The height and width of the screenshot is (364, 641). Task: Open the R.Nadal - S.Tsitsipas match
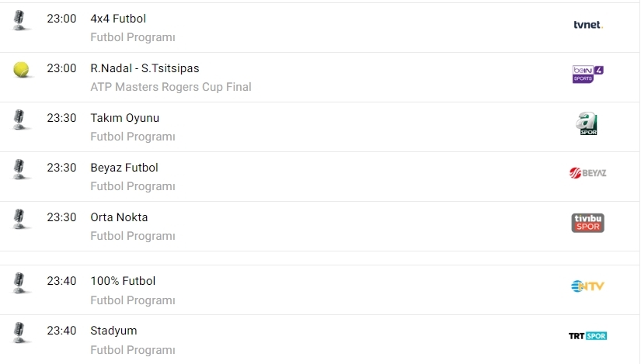click(145, 68)
